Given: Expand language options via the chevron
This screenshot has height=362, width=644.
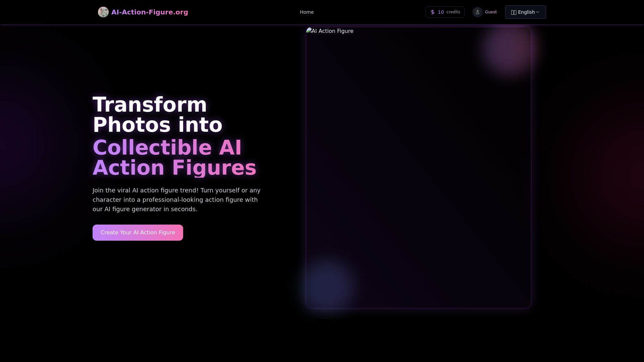Looking at the screenshot, I should click(x=538, y=12).
